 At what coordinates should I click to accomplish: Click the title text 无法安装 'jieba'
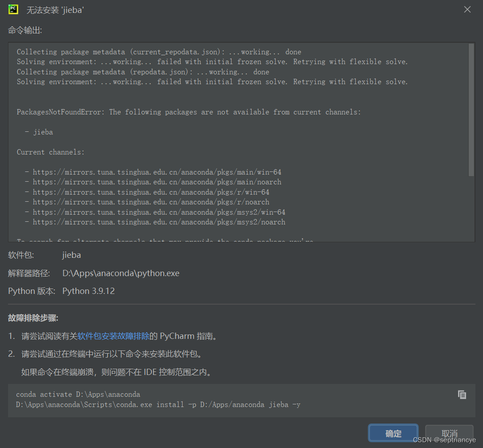[x=55, y=10]
